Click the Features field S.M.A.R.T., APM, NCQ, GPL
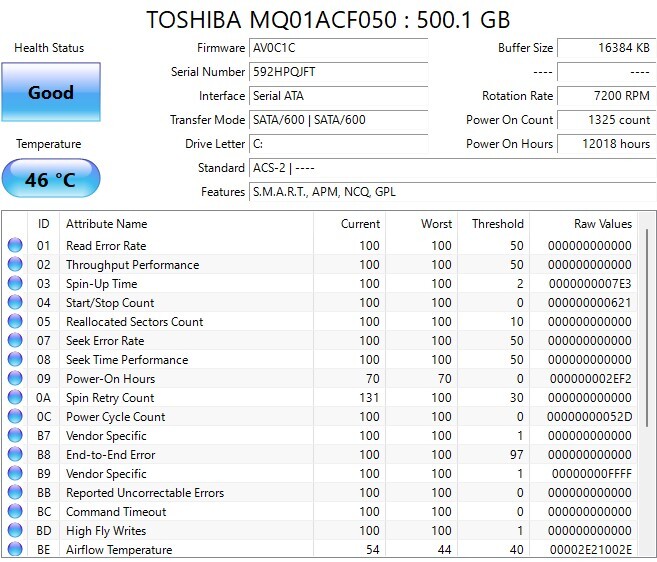 (x=453, y=192)
